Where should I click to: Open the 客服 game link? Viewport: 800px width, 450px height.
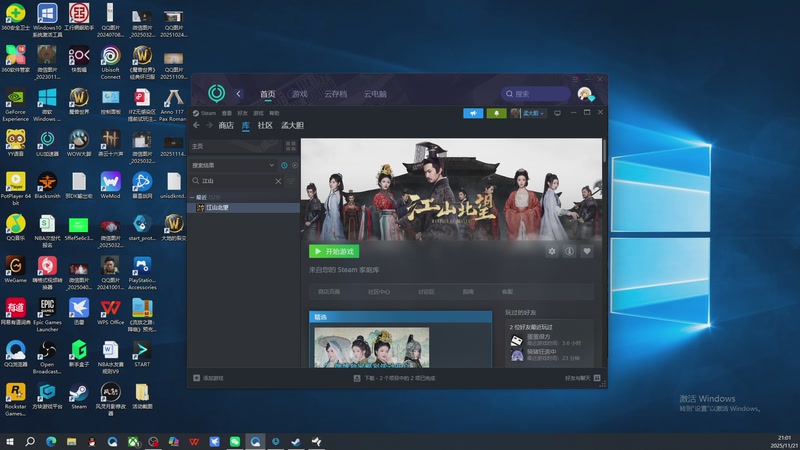[507, 292]
